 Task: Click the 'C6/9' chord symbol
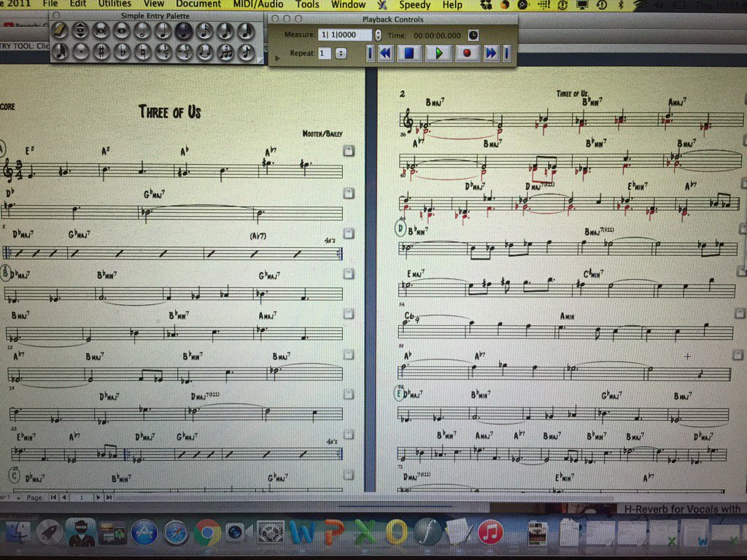pyautogui.click(x=411, y=316)
